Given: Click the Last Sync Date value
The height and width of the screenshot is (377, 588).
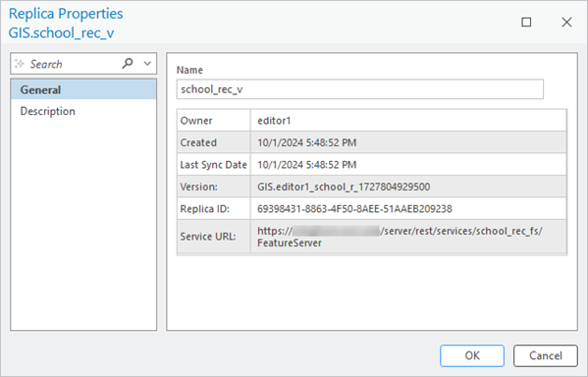Looking at the screenshot, I should [306, 165].
